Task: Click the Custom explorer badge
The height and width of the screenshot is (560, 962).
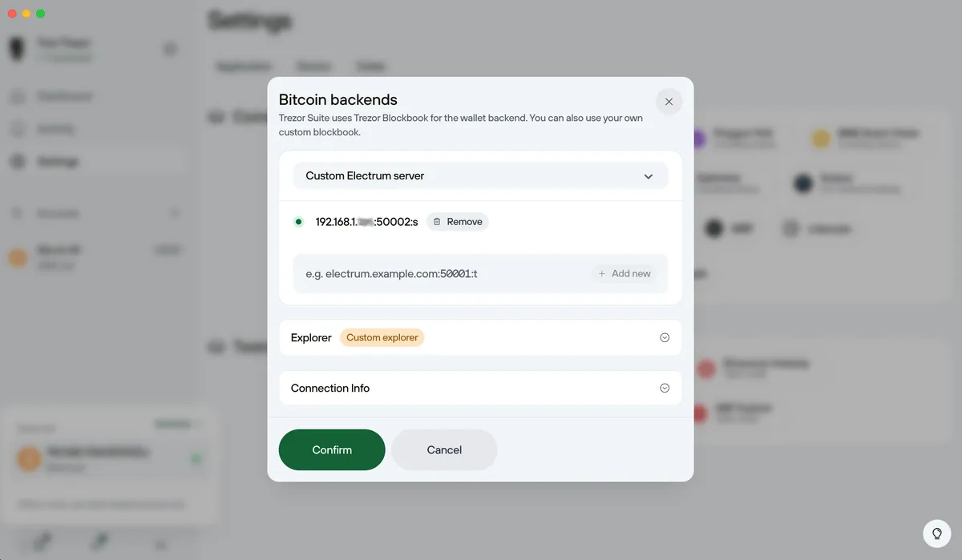Action: tap(382, 338)
